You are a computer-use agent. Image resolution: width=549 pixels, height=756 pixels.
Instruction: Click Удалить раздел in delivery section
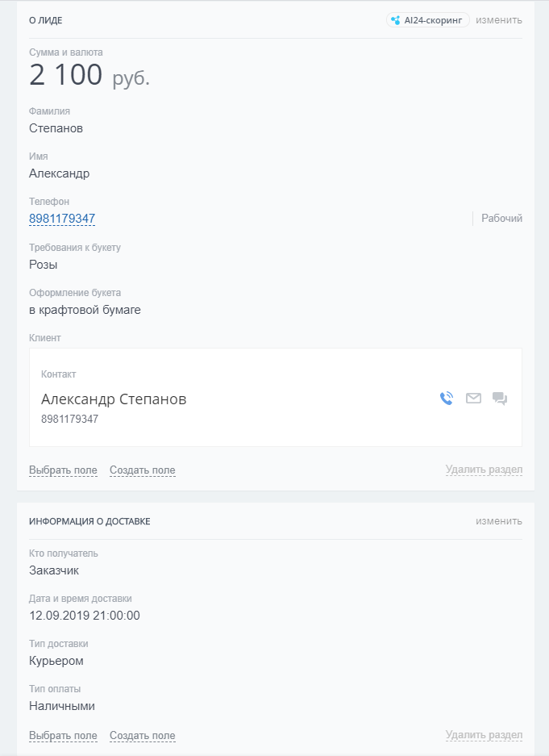click(484, 736)
